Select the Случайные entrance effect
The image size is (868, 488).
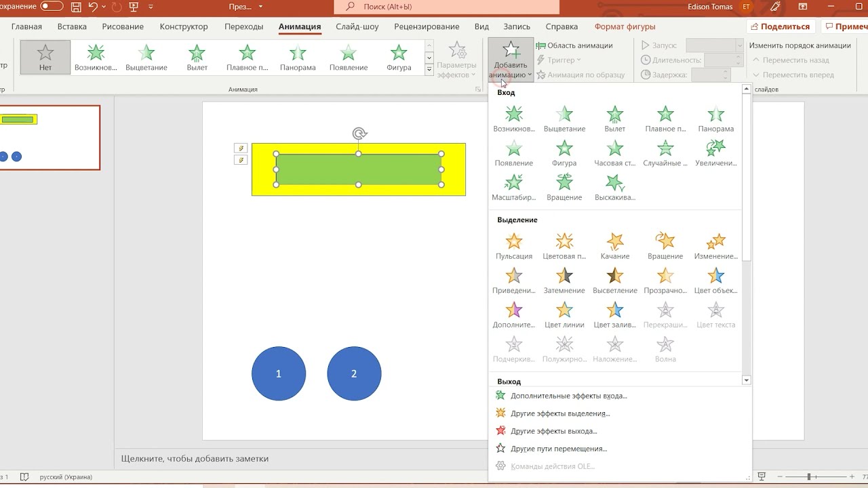click(665, 153)
